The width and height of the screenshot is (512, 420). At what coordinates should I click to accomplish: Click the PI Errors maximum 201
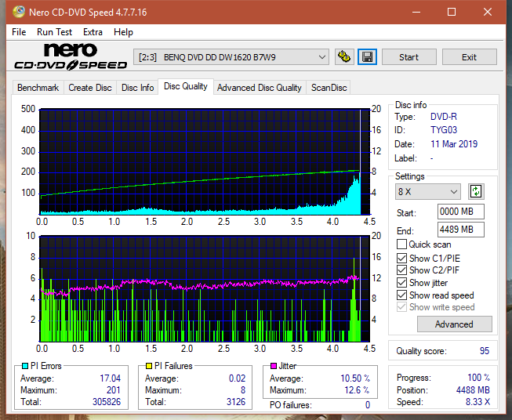[114, 390]
